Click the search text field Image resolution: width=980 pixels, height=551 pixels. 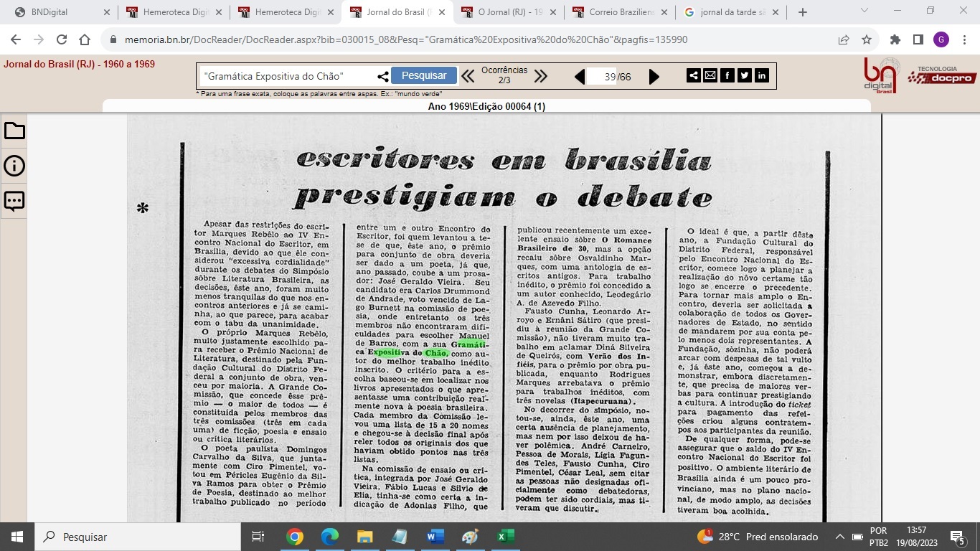(287, 76)
